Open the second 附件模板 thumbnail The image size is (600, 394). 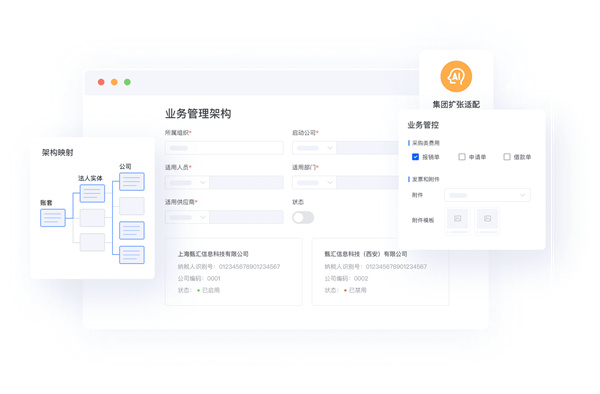pyautogui.click(x=487, y=221)
